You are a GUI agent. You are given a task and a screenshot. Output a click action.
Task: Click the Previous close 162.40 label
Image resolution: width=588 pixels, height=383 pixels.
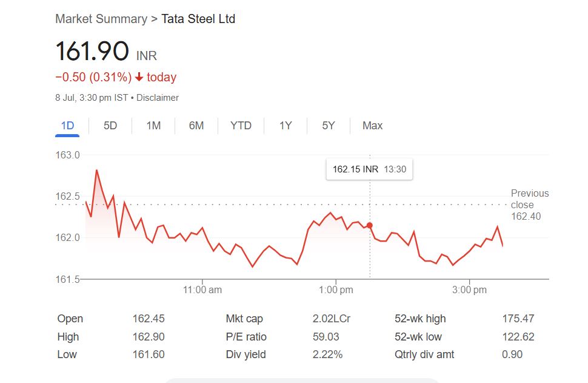(529, 205)
